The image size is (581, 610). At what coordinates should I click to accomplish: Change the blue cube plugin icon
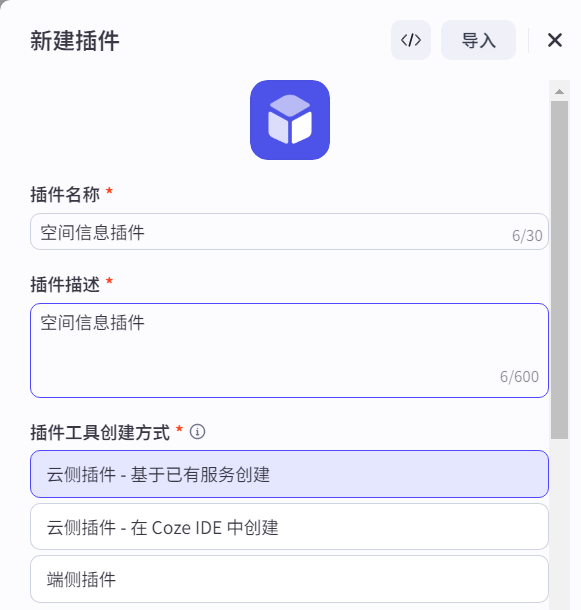290,120
